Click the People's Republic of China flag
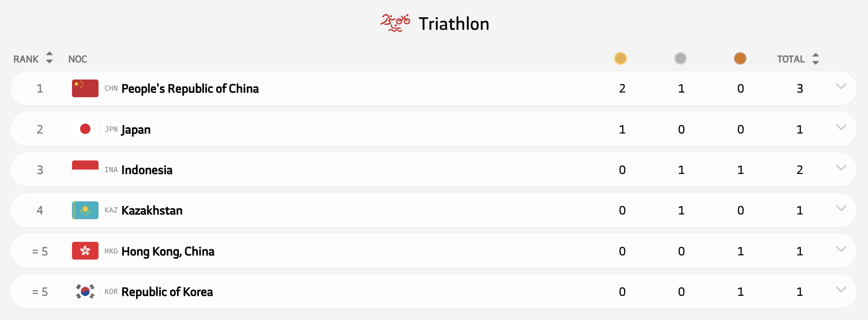This screenshot has height=320, width=868. pyautogui.click(x=85, y=88)
